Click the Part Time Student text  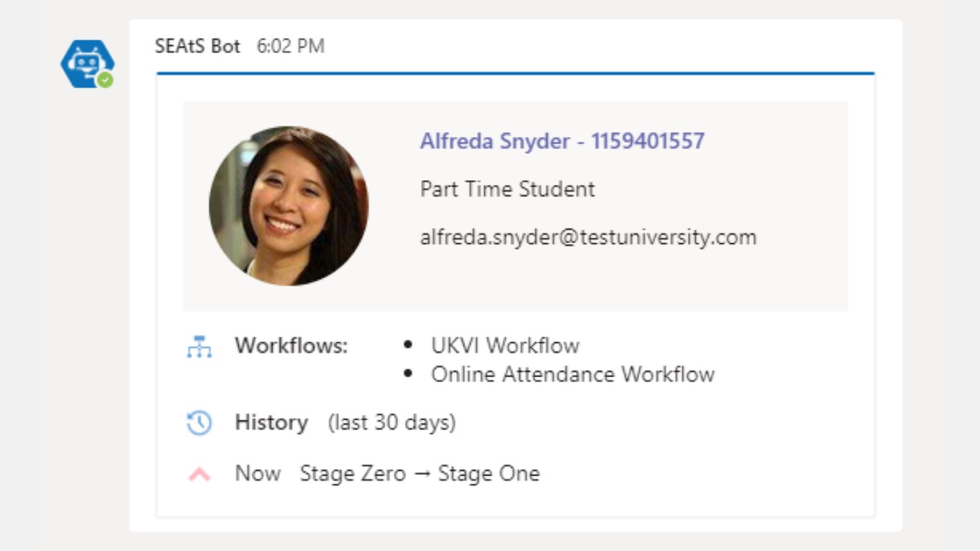coord(507,189)
